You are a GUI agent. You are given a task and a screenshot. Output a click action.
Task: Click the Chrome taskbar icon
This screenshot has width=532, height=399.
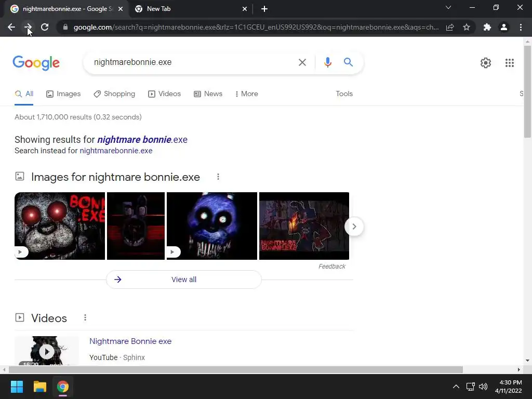(x=63, y=387)
